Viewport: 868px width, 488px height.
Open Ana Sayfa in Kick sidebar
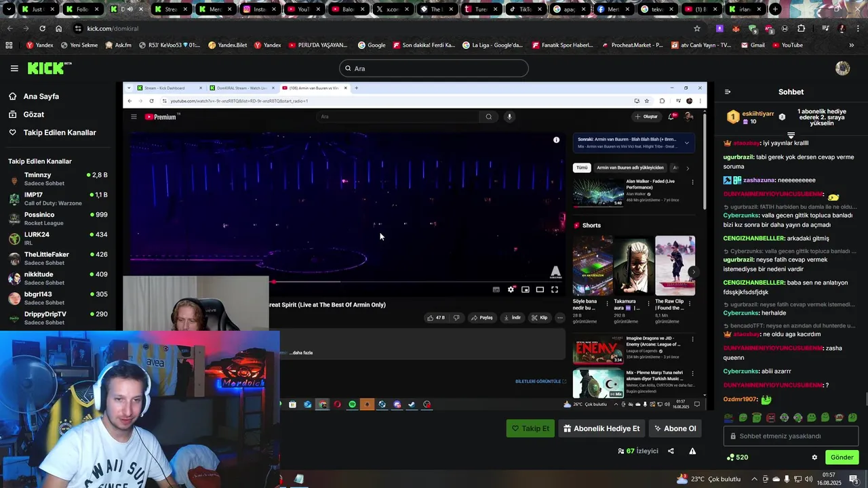coord(41,96)
